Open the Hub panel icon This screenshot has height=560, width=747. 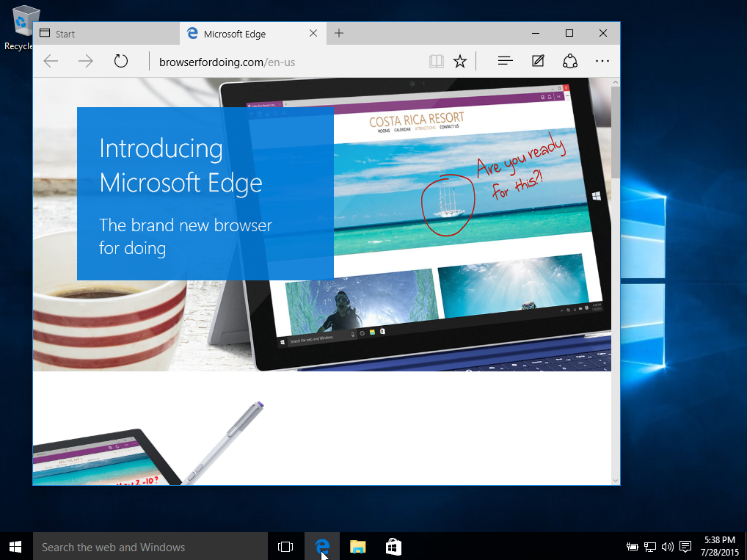(x=505, y=62)
